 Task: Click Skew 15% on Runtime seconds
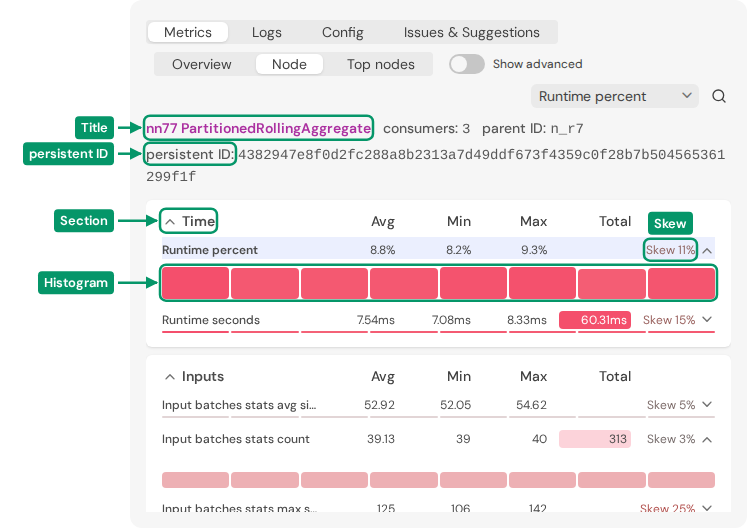pyautogui.click(x=669, y=320)
